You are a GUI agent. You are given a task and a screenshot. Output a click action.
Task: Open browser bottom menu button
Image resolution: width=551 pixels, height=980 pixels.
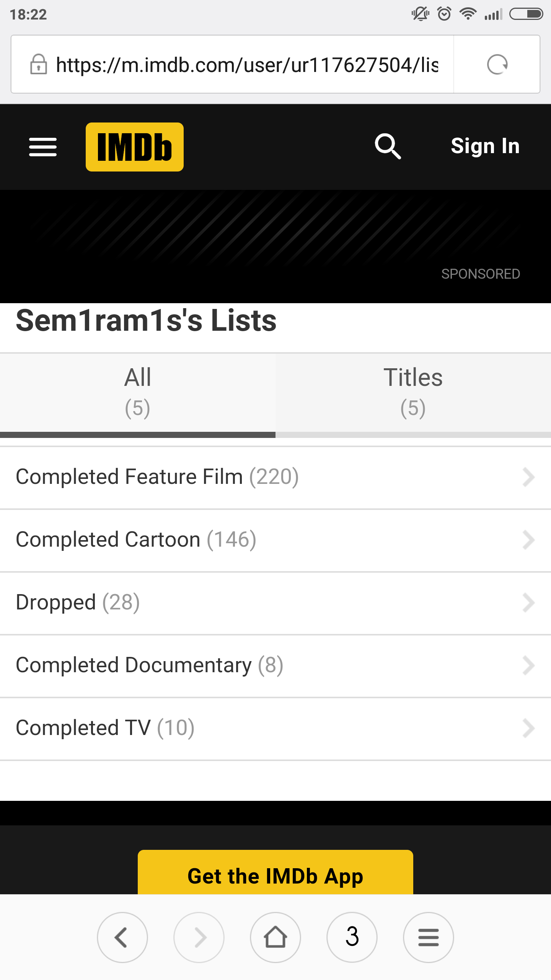click(x=429, y=937)
